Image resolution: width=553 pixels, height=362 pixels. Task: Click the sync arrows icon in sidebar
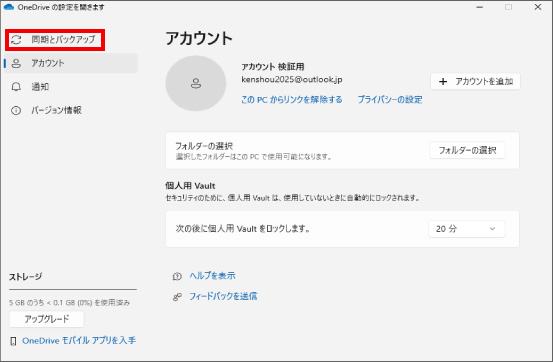[16, 40]
